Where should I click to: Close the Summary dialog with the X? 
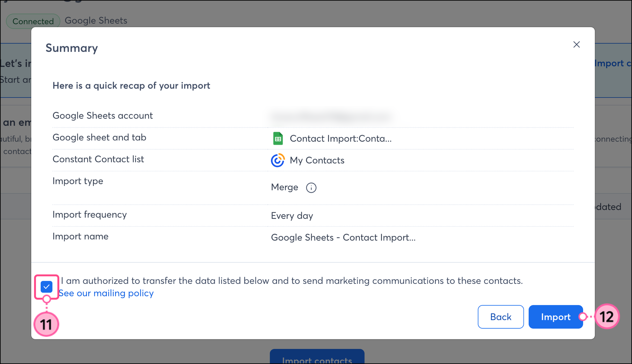[x=576, y=44]
